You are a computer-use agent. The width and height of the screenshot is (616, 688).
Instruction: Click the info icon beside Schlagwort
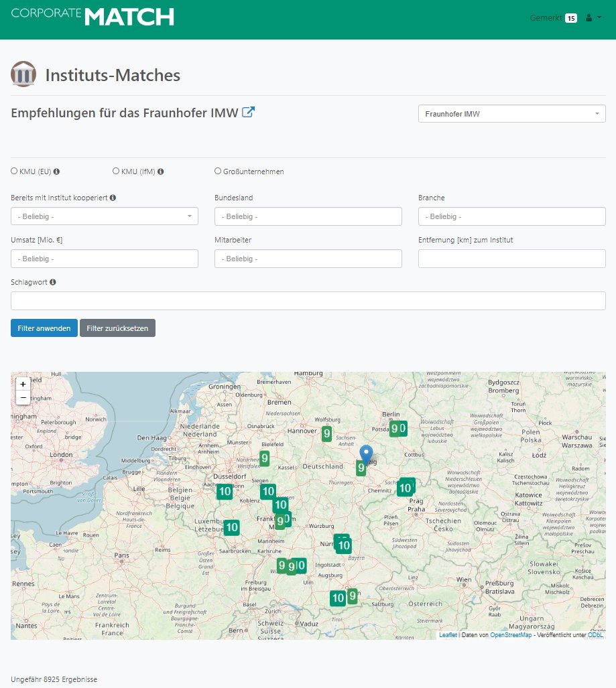pyautogui.click(x=53, y=282)
